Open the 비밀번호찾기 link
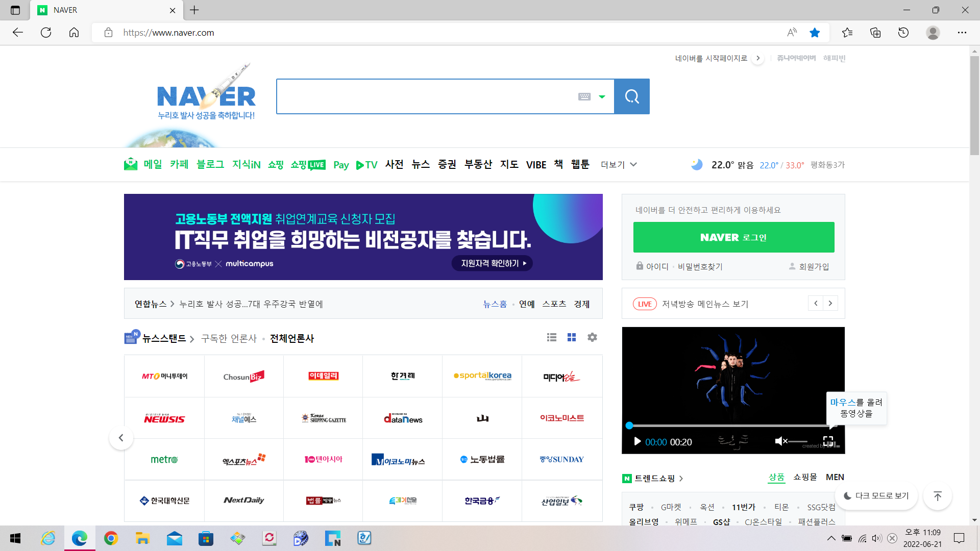980x551 pixels. [x=700, y=266]
